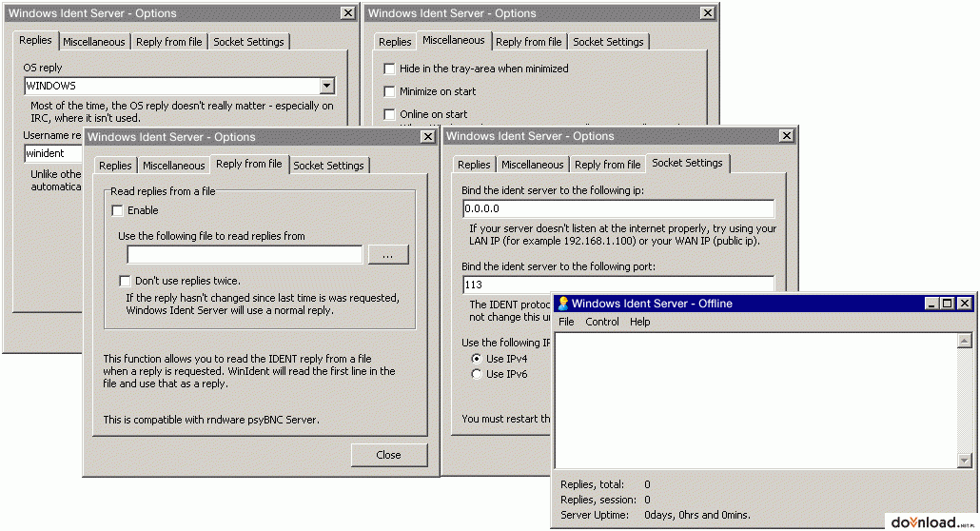Click the Windows Ident Server title bar icon

coord(563,304)
